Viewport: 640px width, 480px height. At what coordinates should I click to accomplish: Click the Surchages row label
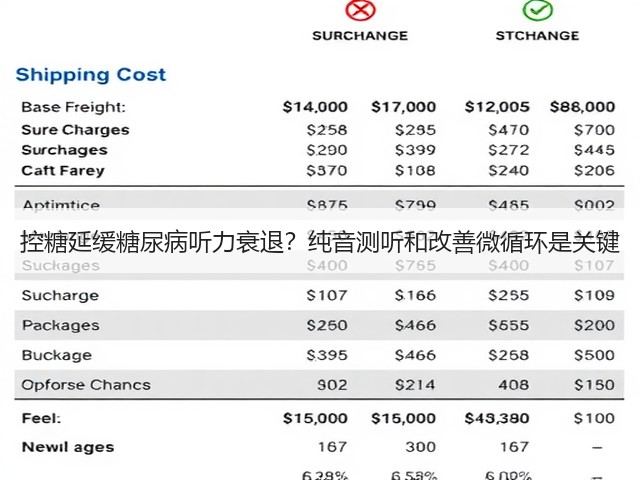tap(64, 150)
